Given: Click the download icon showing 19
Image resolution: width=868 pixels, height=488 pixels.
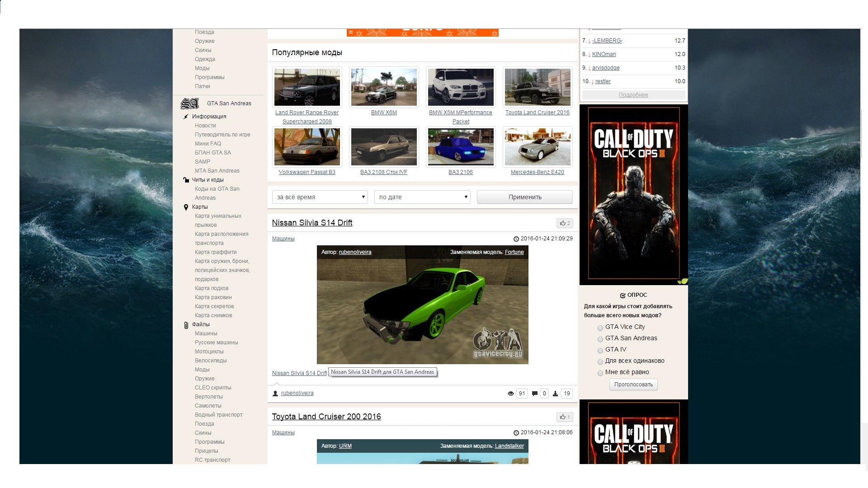Looking at the screenshot, I should point(555,394).
